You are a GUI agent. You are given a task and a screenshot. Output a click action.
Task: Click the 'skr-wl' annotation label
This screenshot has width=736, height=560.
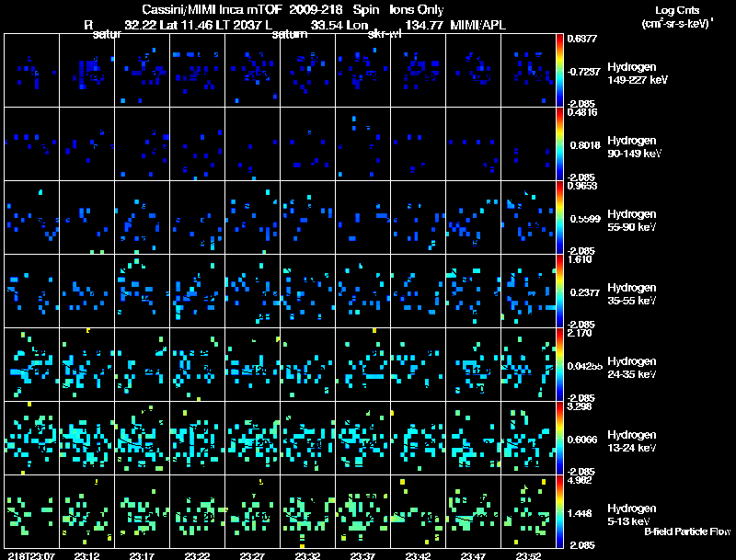pyautogui.click(x=385, y=35)
